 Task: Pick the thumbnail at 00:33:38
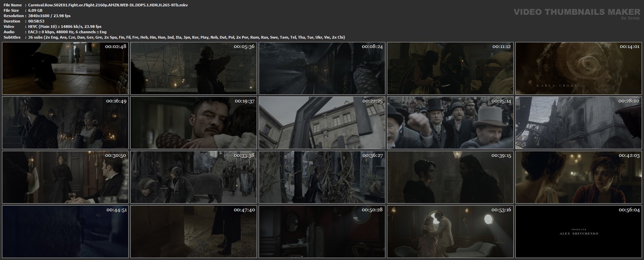pyautogui.click(x=194, y=177)
